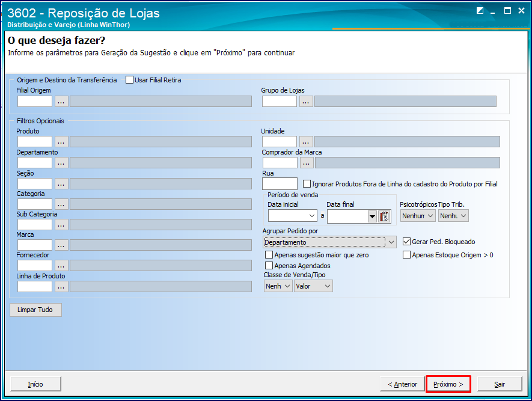Image resolution: width=532 pixels, height=401 pixels.
Task: Go to Início
Action: (35, 384)
